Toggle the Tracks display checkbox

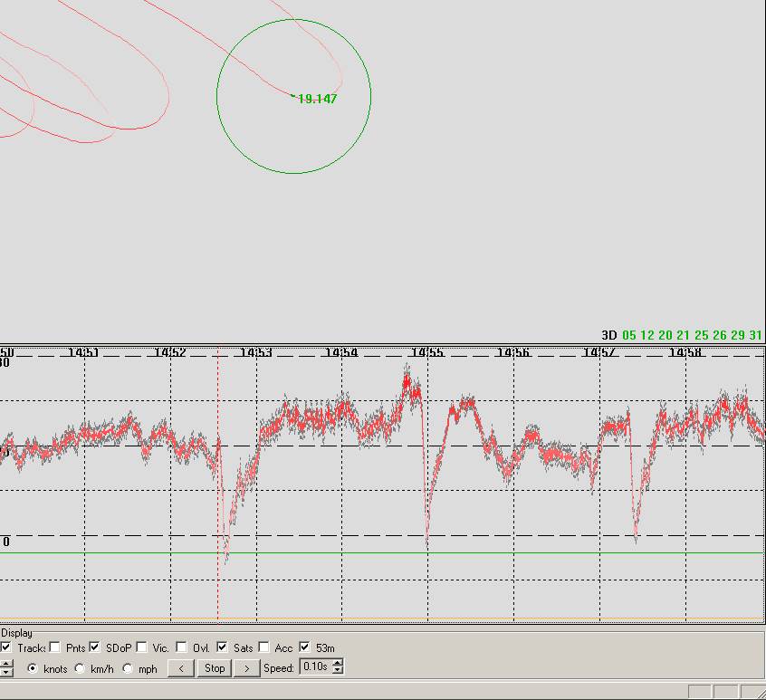click(x=6, y=647)
